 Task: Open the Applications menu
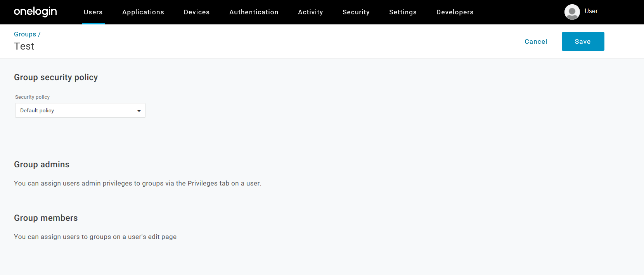pyautogui.click(x=143, y=12)
